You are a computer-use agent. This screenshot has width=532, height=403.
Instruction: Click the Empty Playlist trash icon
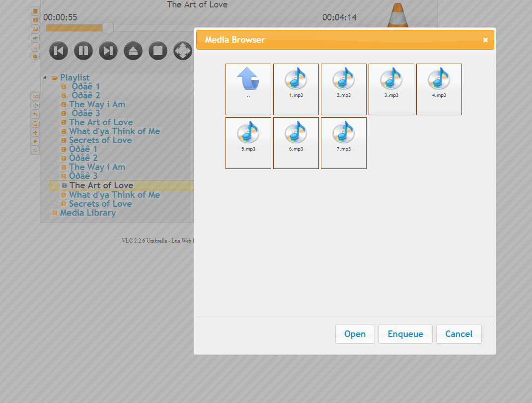pyautogui.click(x=35, y=124)
